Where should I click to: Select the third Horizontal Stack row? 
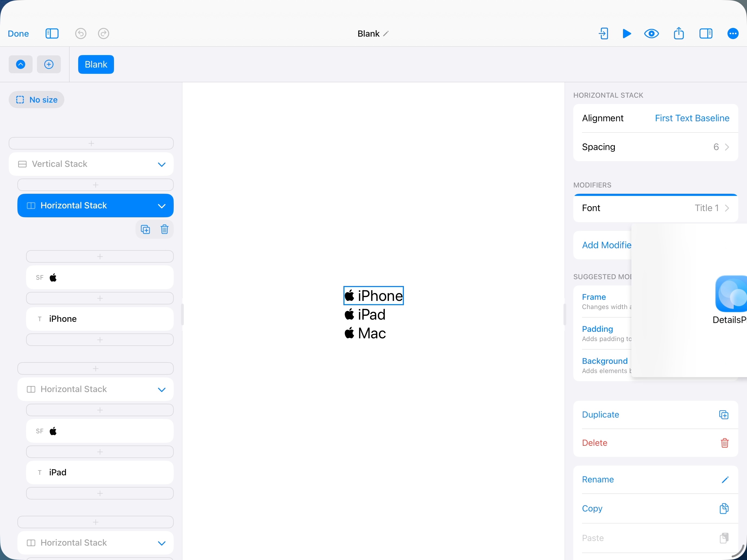click(x=96, y=543)
